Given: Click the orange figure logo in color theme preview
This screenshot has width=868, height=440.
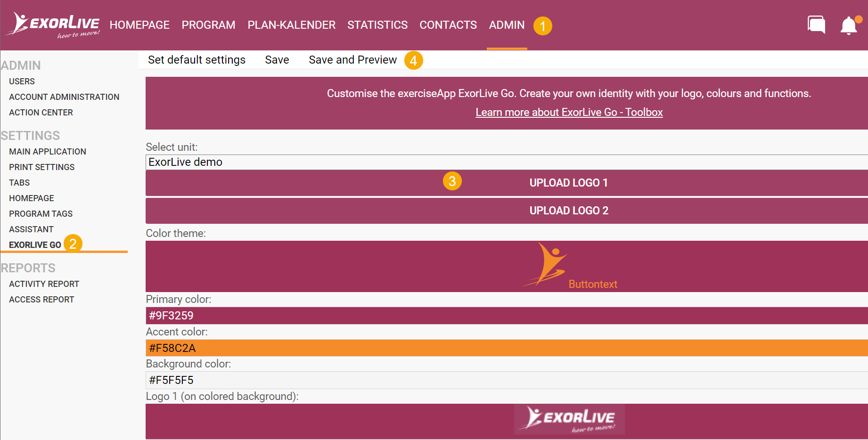Looking at the screenshot, I should pyautogui.click(x=545, y=264).
